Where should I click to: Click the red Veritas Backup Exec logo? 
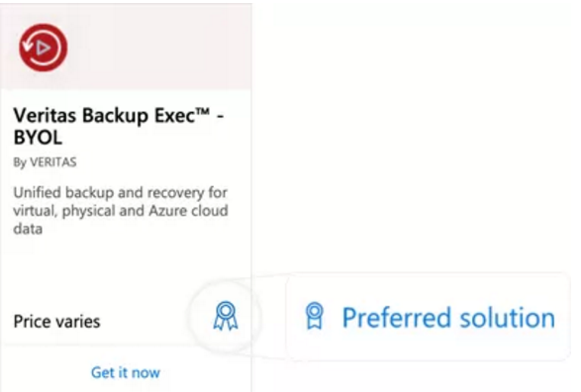click(x=43, y=48)
